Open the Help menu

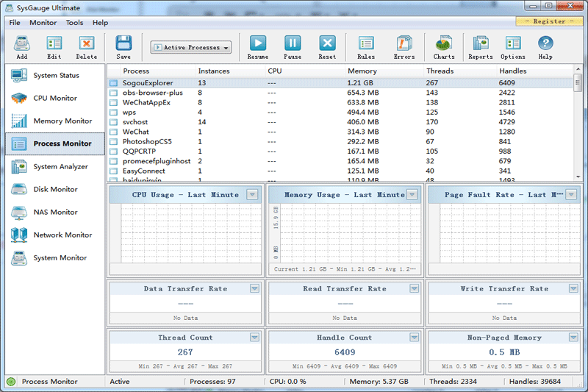pos(100,23)
